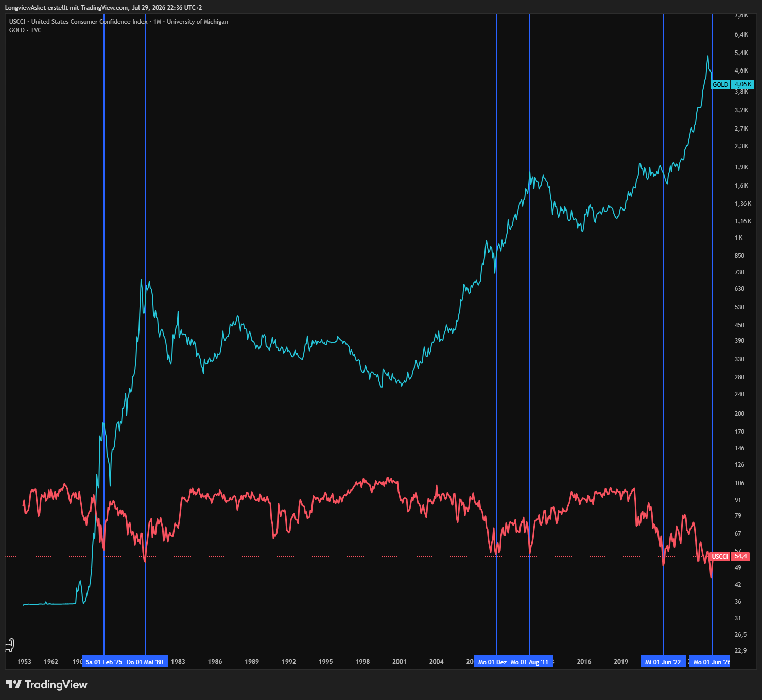Select the Sa 01 Feb '75 date marker

pyautogui.click(x=104, y=662)
